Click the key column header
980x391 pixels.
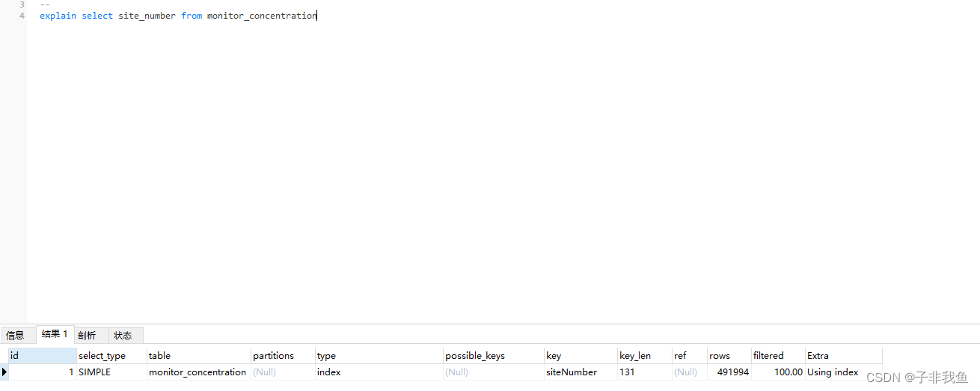(581, 356)
